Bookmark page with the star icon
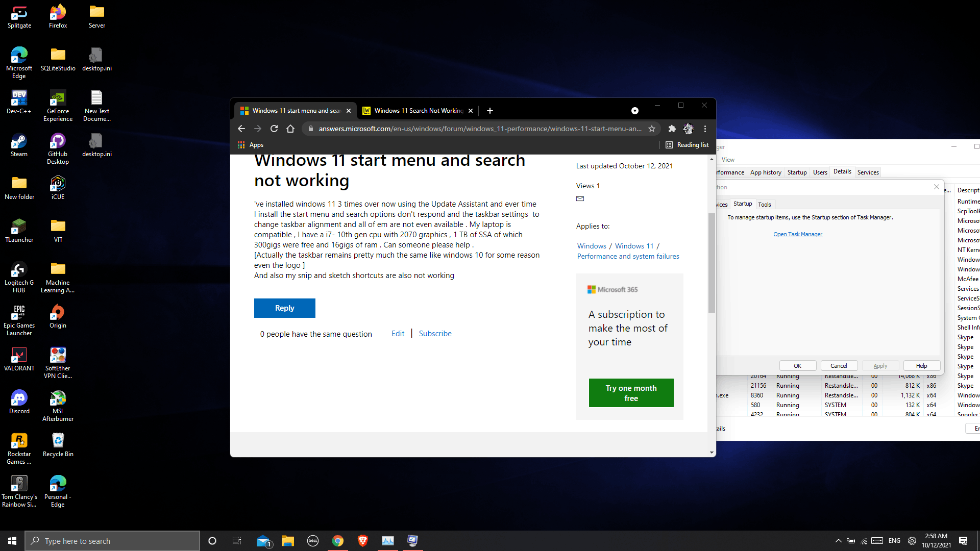Image resolution: width=980 pixels, height=551 pixels. point(652,129)
